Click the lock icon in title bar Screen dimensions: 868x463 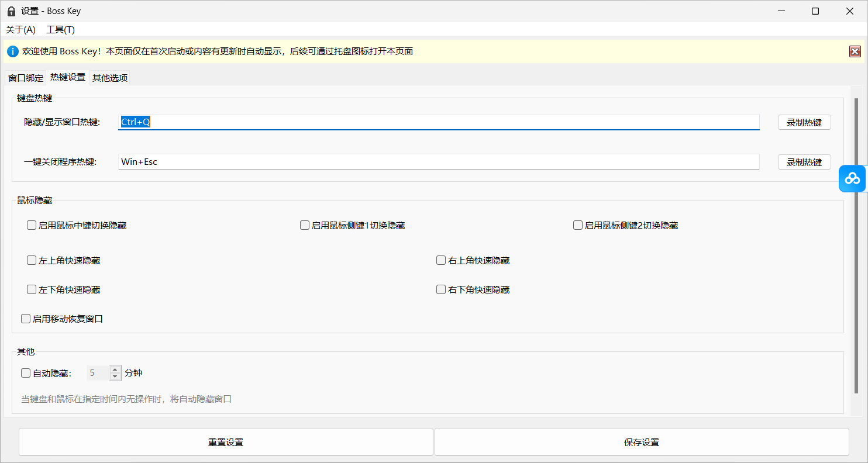pyautogui.click(x=11, y=11)
